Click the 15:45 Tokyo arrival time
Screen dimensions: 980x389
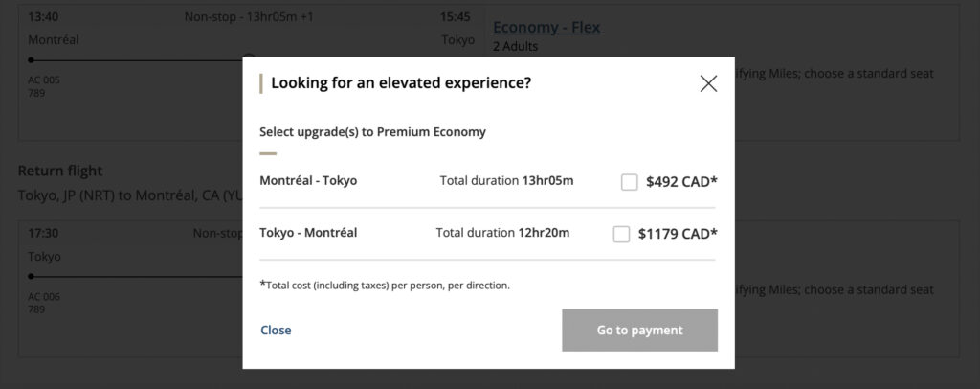[455, 17]
